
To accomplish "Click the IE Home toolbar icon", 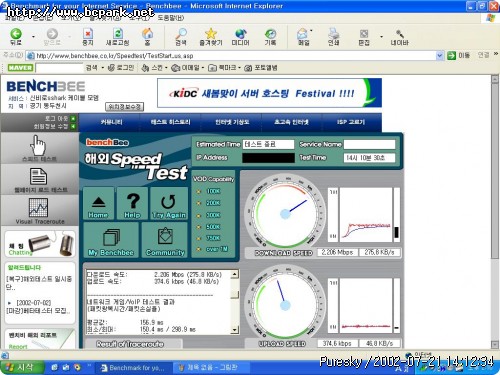I will click(147, 37).
